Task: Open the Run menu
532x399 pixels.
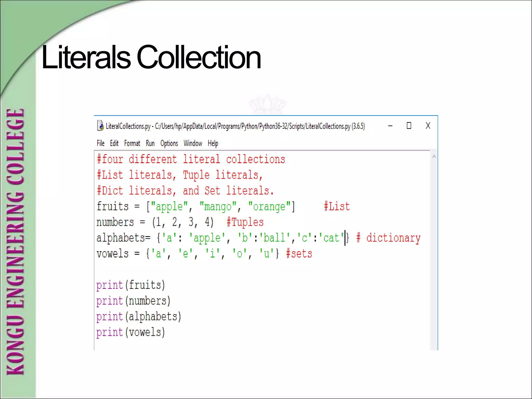Action: click(x=150, y=143)
